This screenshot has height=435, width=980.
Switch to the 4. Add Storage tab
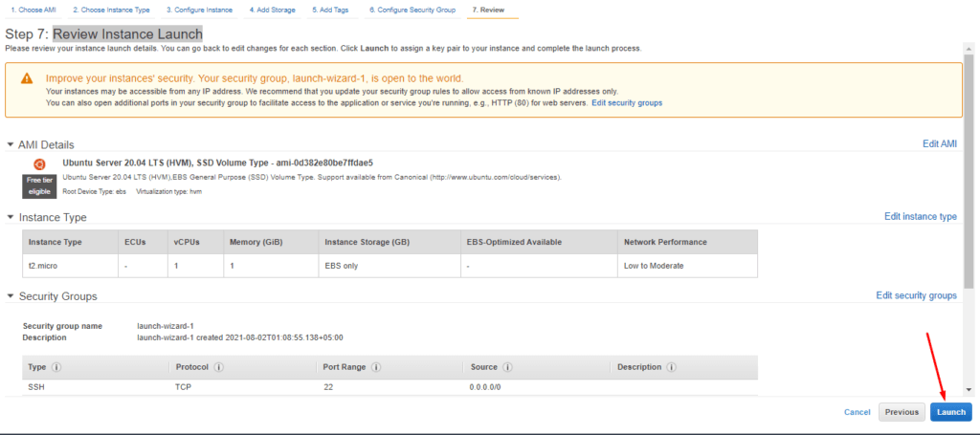[x=272, y=11]
